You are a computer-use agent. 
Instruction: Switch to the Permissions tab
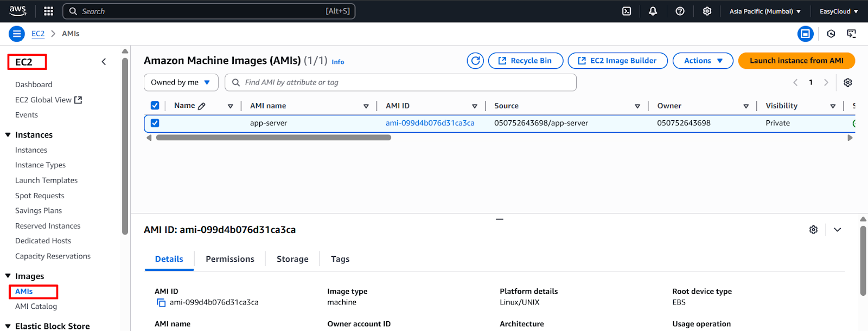tap(230, 259)
